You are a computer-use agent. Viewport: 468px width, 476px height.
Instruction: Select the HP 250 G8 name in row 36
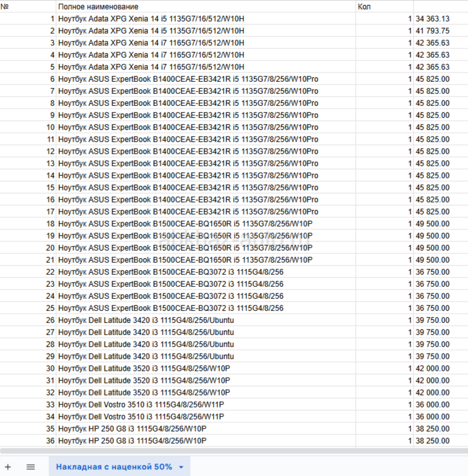(132, 440)
